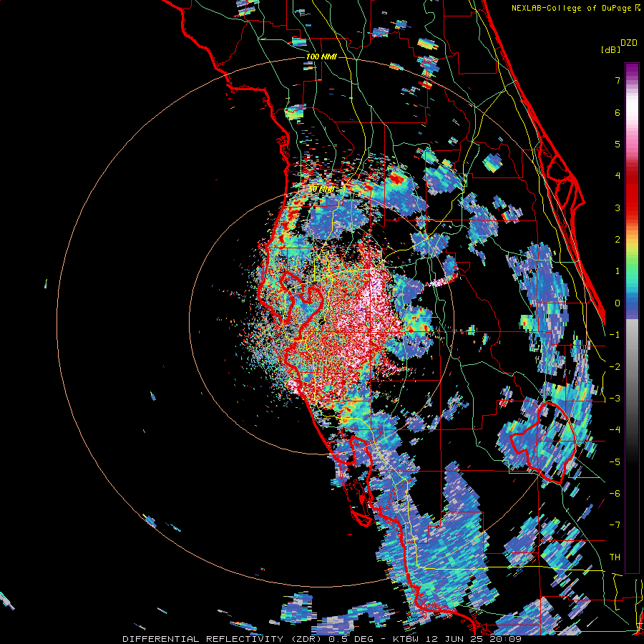644x644 pixels.
Task: Click the 6 value on the color scale
Action: coord(618,112)
